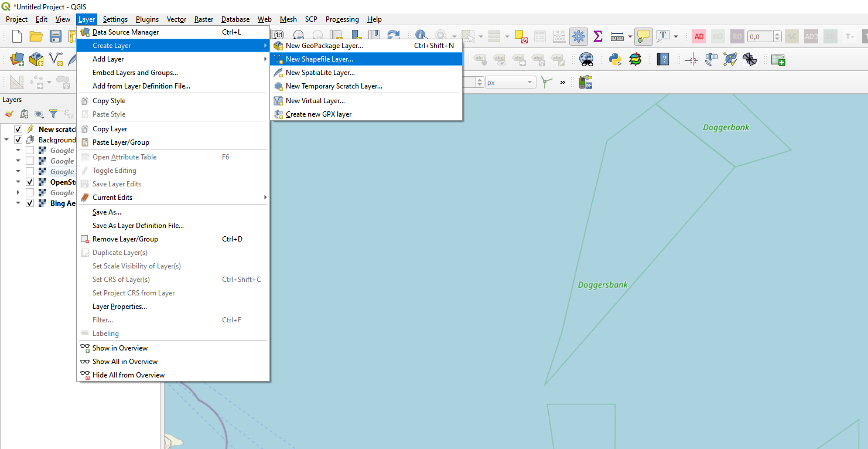Choose New Temporary Scratch Layer...
Screen dimensions: 868x449
coord(367,86)
